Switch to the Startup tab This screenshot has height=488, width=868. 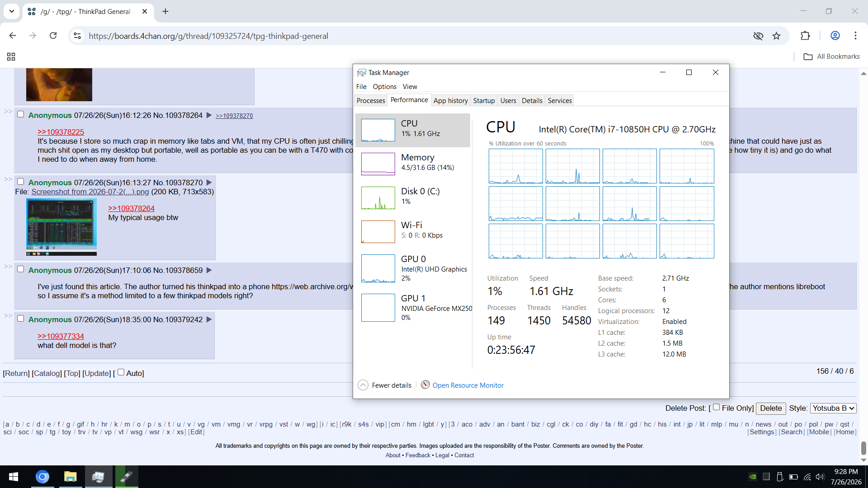484,100
